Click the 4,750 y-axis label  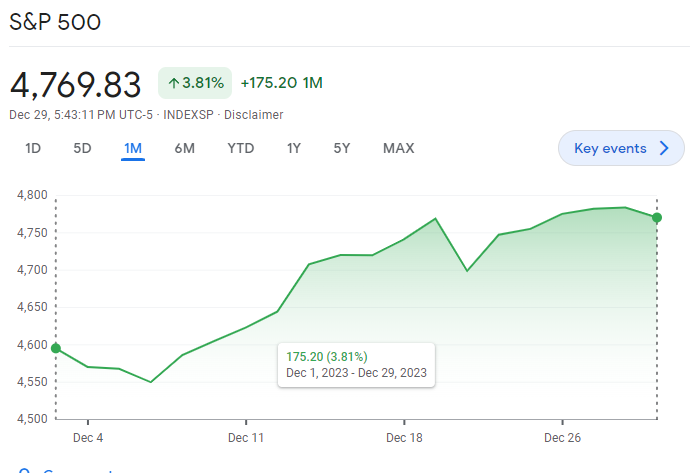click(x=32, y=233)
